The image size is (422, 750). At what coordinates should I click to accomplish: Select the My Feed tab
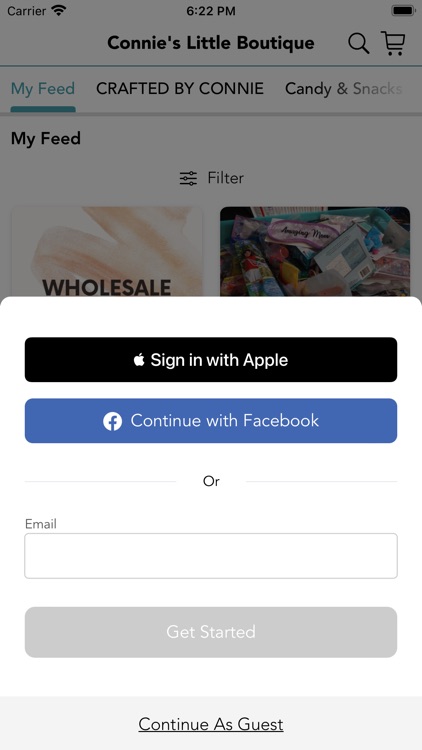click(43, 89)
